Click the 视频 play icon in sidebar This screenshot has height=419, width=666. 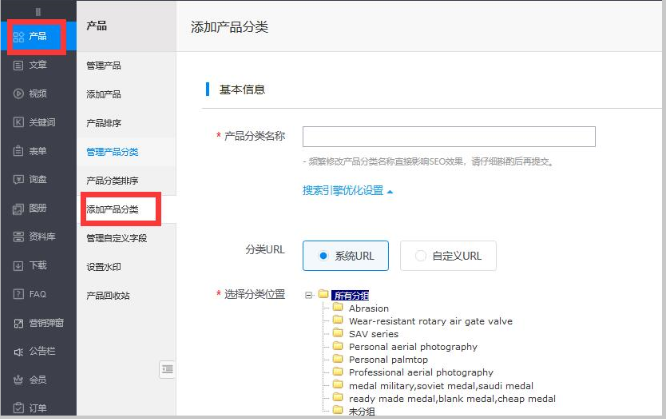pyautogui.click(x=18, y=94)
